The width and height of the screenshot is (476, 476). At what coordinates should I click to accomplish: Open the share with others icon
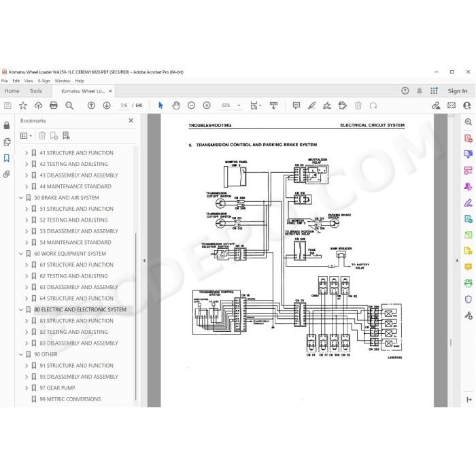click(x=467, y=105)
